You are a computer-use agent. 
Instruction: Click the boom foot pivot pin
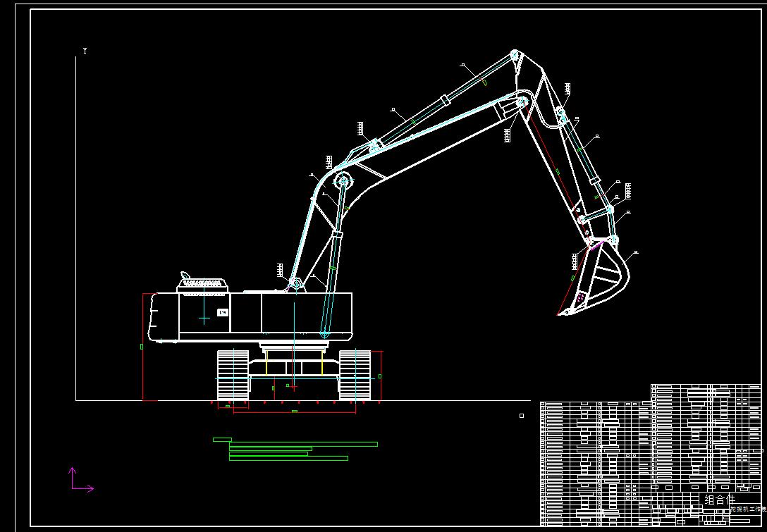295,283
